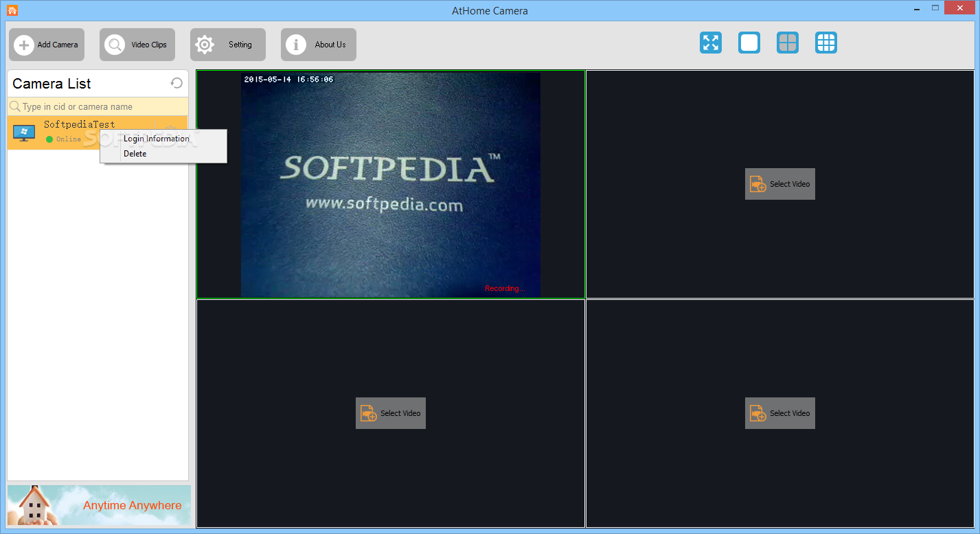The image size is (980, 534).
Task: Click the Camera List heading
Action: tap(52, 84)
